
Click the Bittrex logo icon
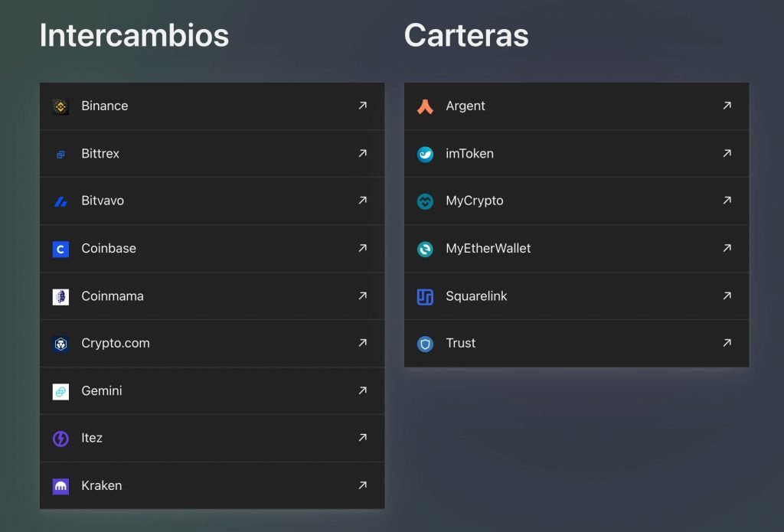(x=60, y=154)
